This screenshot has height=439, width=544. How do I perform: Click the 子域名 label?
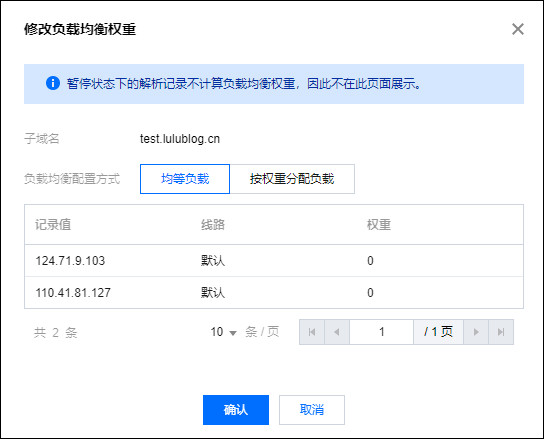point(42,138)
